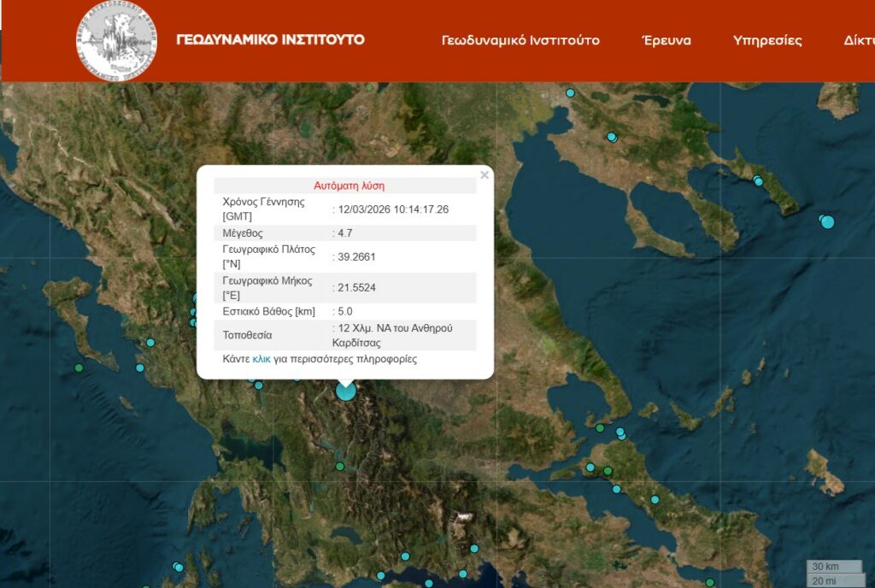This screenshot has height=588, width=875.
Task: Click the 30 km map scale bar
Action: point(827,565)
